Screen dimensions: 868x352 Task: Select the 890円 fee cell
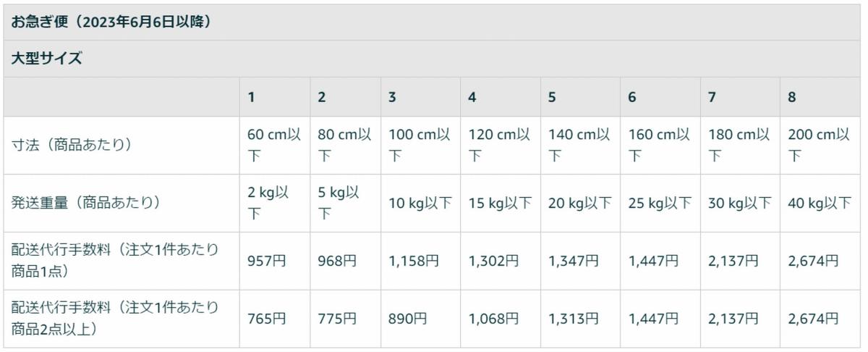408,319
